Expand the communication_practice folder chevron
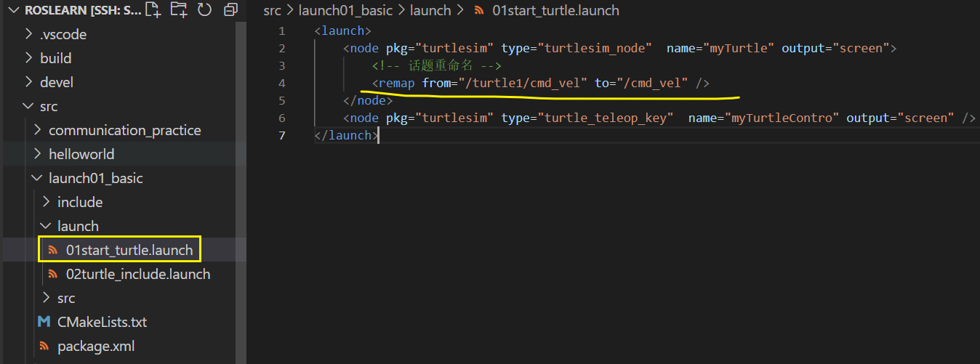This screenshot has width=980, height=364. [x=38, y=130]
